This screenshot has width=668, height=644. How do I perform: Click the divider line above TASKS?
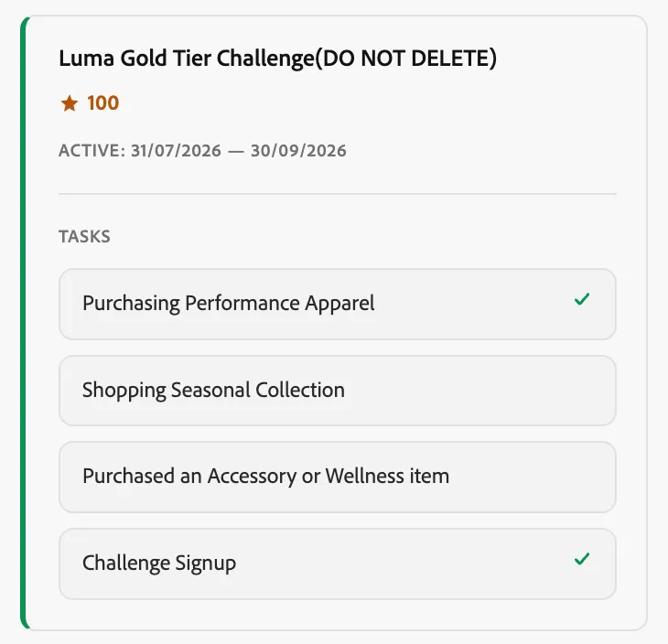[x=338, y=194]
